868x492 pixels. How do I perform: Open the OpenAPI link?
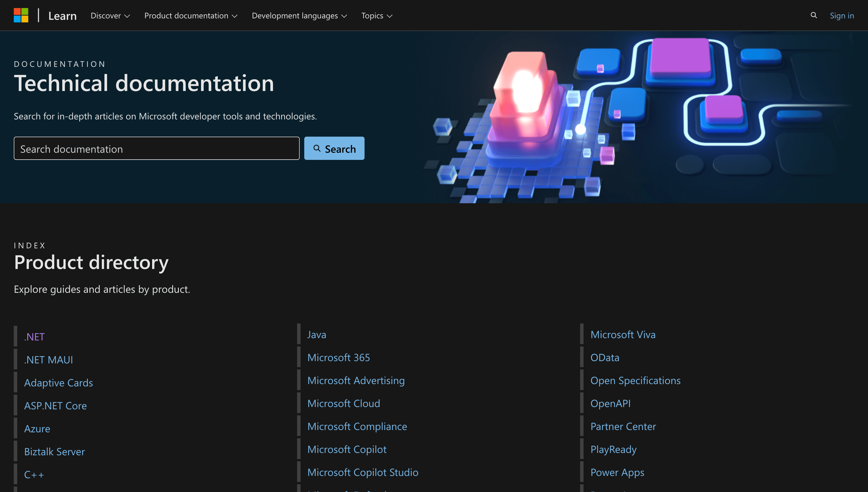click(x=610, y=404)
